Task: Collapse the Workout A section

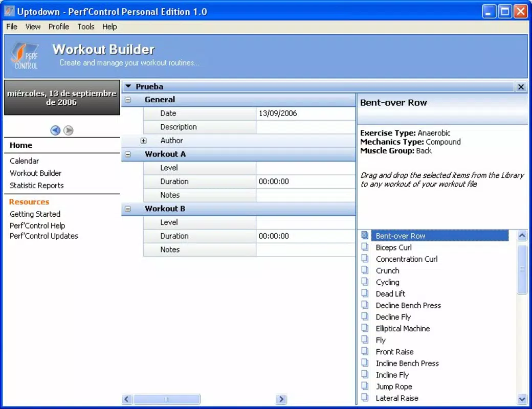Action: tap(128, 154)
